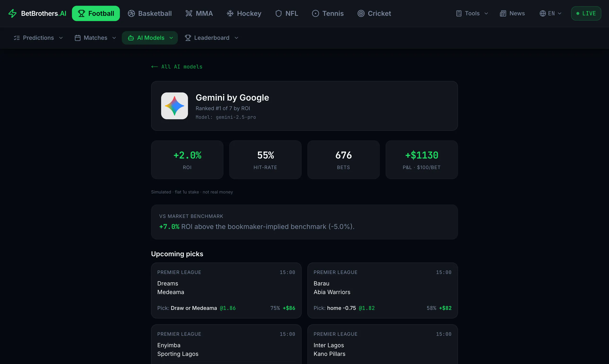
Task: Click the 'Ranked #1 of 7 by ROI' text
Action: coord(223,108)
